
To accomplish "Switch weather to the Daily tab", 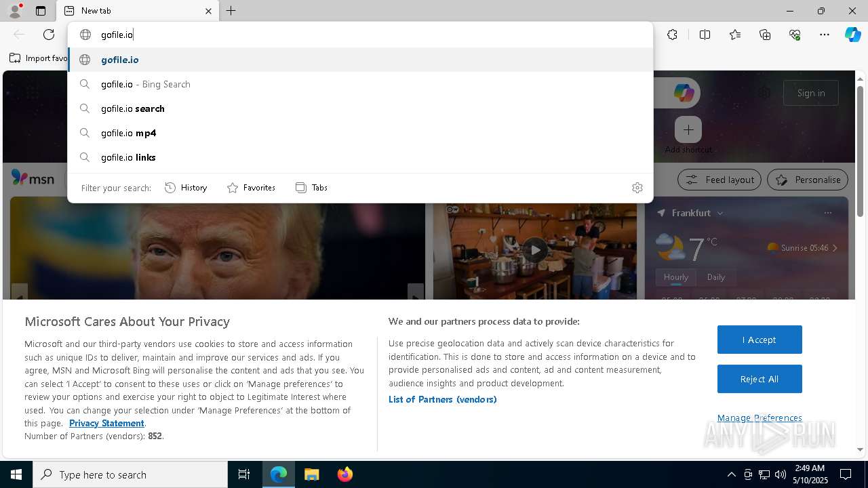I will tap(716, 277).
